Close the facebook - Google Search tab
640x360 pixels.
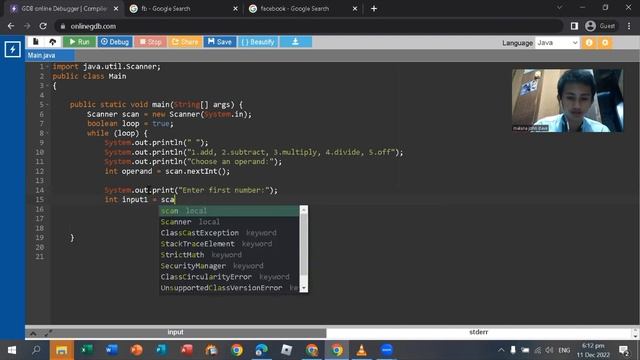355,9
